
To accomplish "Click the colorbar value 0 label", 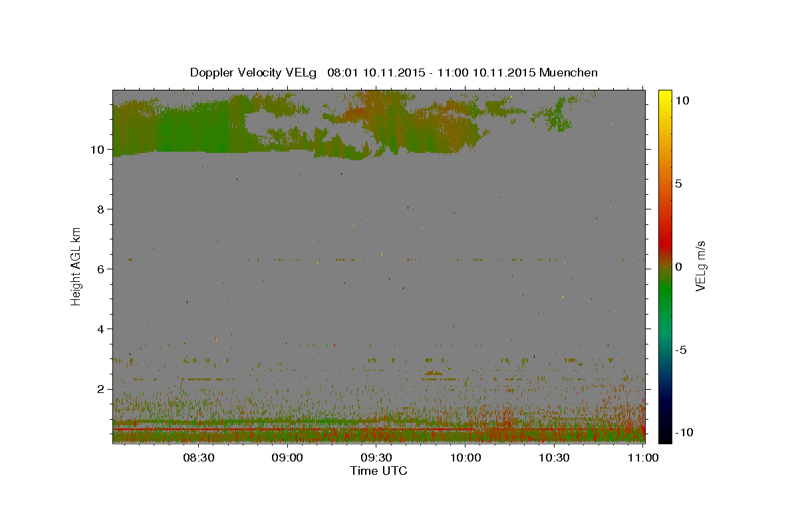I will tap(678, 267).
